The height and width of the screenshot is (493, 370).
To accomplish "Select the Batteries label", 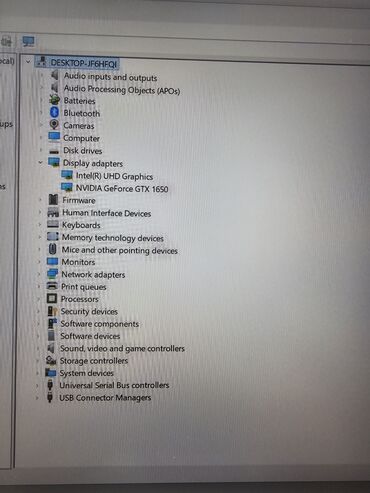I will click(x=79, y=101).
